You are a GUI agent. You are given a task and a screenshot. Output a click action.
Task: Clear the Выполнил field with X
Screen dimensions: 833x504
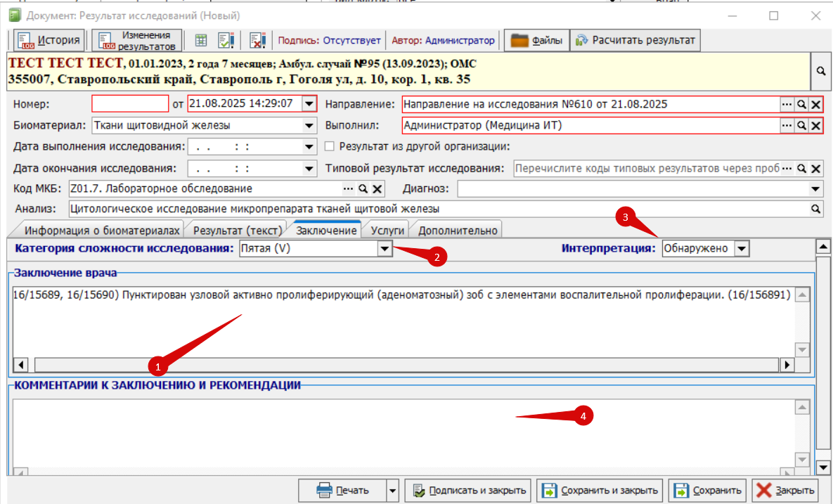click(816, 126)
